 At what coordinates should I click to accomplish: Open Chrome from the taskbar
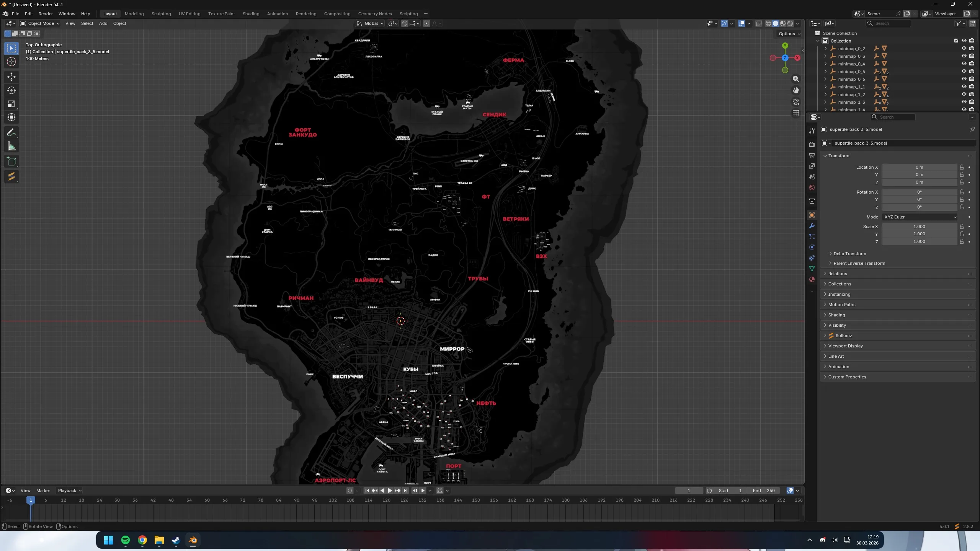pos(142,540)
